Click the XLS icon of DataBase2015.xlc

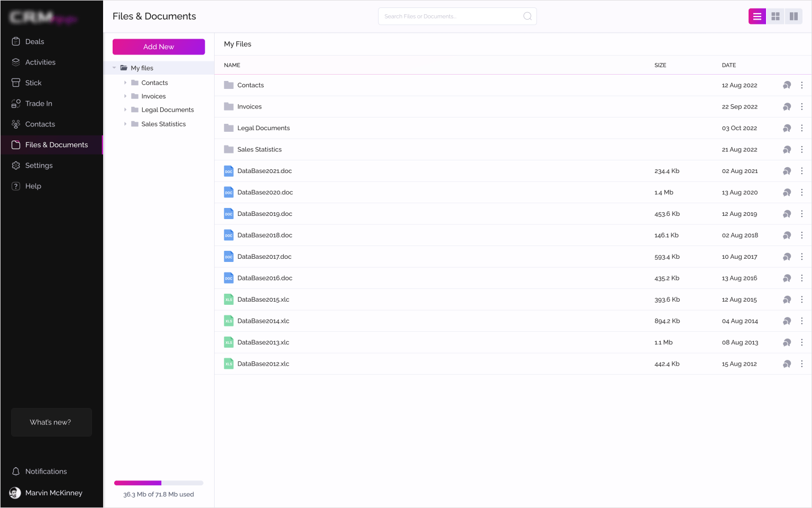[228, 299]
